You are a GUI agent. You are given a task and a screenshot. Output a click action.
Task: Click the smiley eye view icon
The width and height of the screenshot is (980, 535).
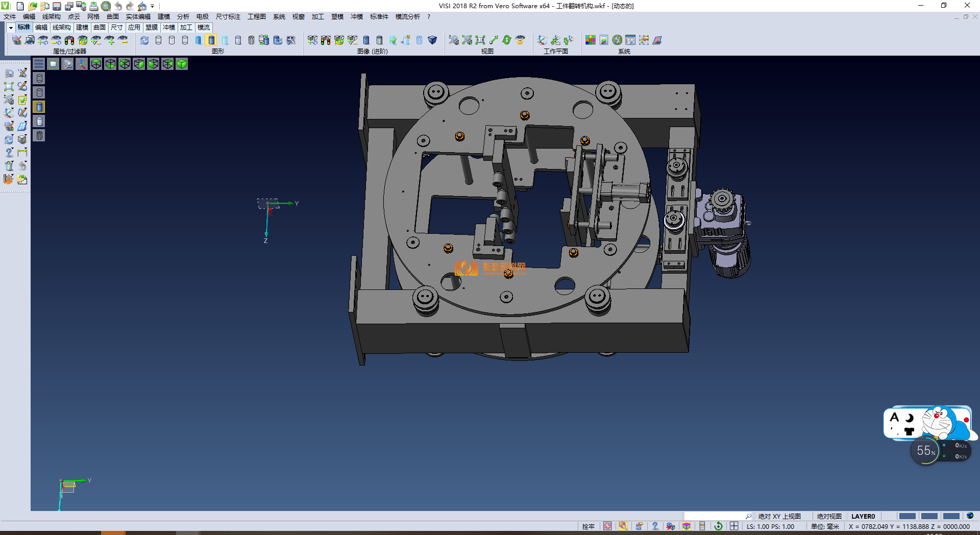pos(520,40)
